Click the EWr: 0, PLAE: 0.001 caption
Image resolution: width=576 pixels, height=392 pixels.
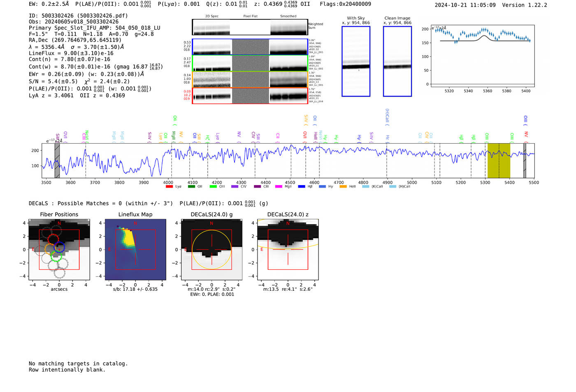[211, 294]
